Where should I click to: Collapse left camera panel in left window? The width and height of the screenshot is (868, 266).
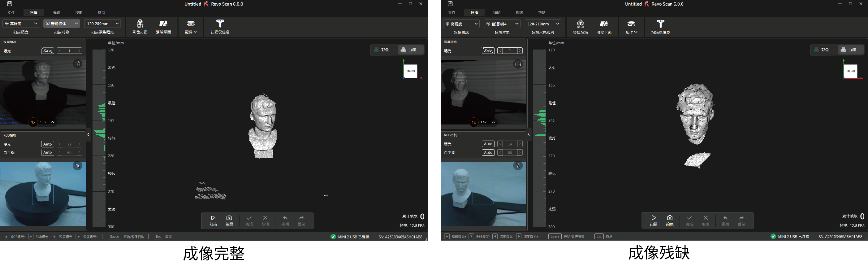coord(88,135)
